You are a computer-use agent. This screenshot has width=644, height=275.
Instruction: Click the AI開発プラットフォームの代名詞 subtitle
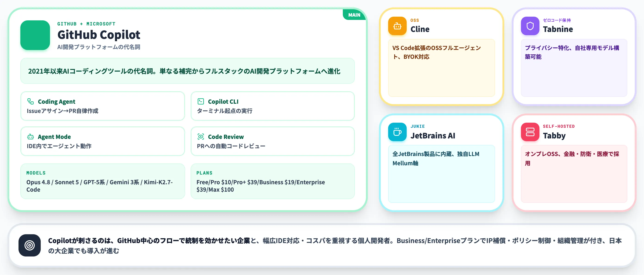coord(99,47)
